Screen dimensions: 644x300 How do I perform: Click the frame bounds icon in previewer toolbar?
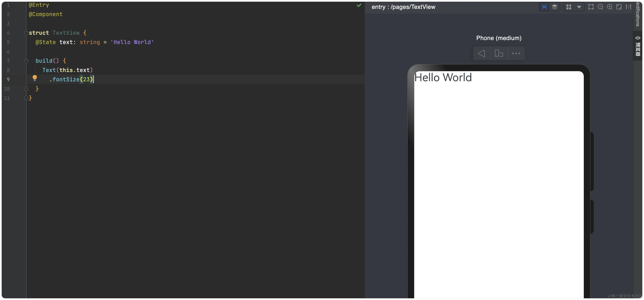click(591, 7)
